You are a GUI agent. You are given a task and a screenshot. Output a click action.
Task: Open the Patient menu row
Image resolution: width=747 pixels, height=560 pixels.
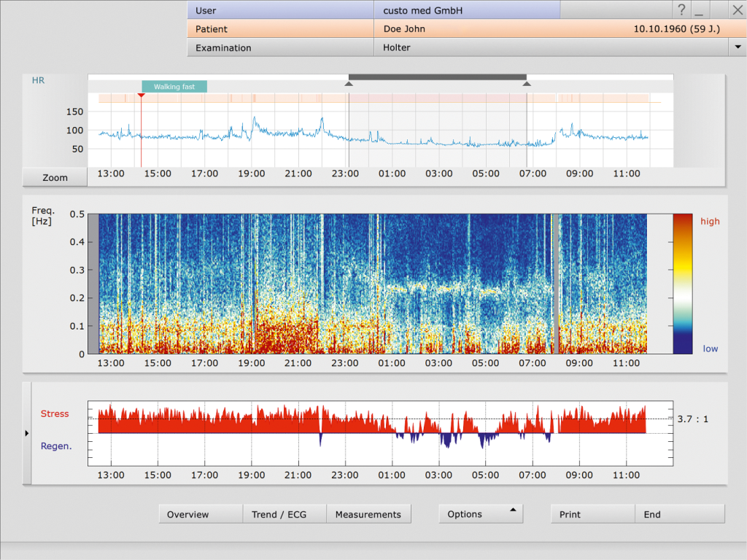click(280, 29)
